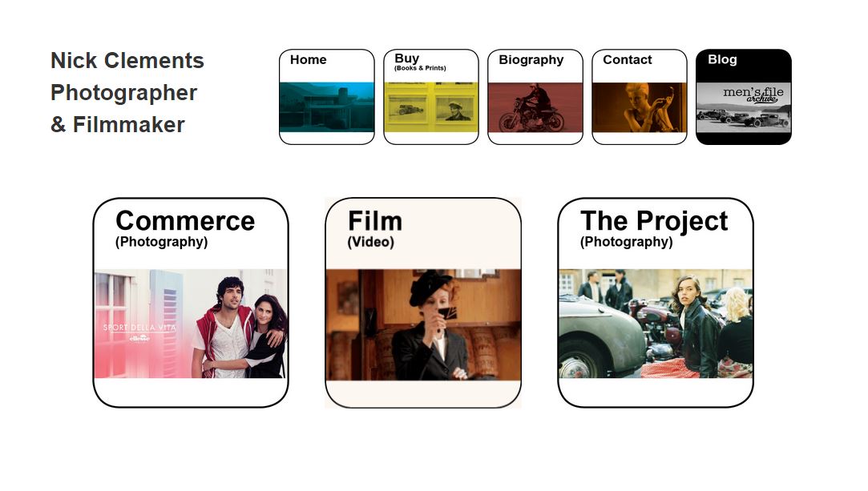
Task: Open the Home navigation tile
Action: 327,97
